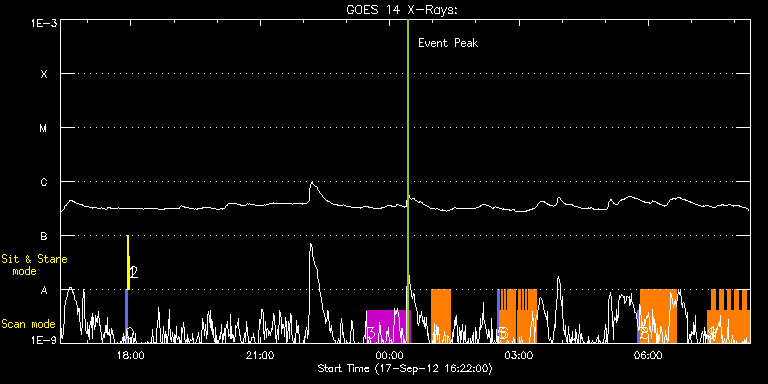
Task: Select the "00:00" time axis label
Action: point(389,355)
